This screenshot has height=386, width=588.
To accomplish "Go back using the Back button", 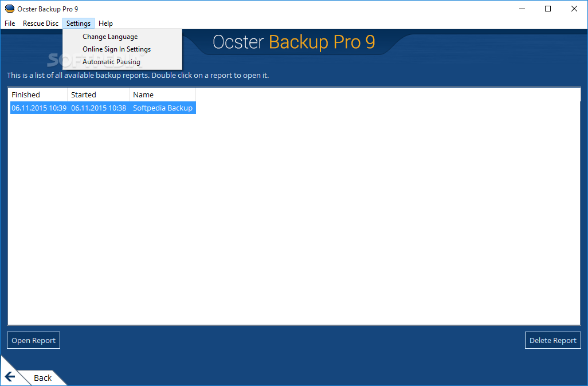I will coord(42,378).
